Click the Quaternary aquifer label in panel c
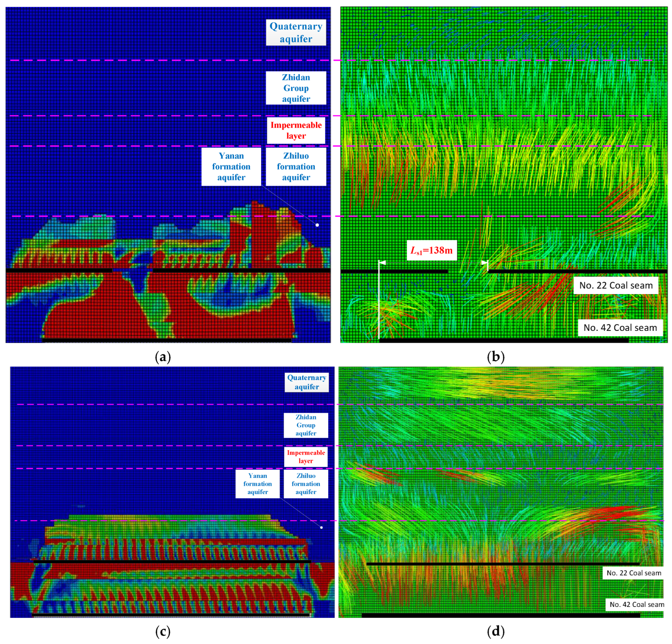The height and width of the screenshot is (644, 672). [306, 382]
